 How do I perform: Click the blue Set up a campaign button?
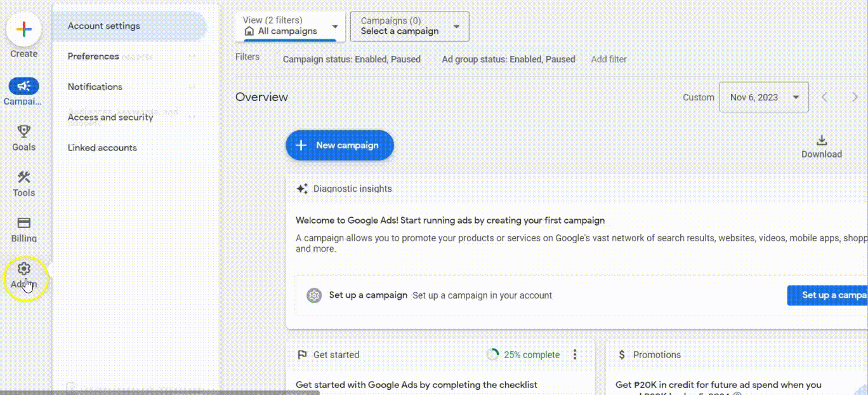[827, 295]
